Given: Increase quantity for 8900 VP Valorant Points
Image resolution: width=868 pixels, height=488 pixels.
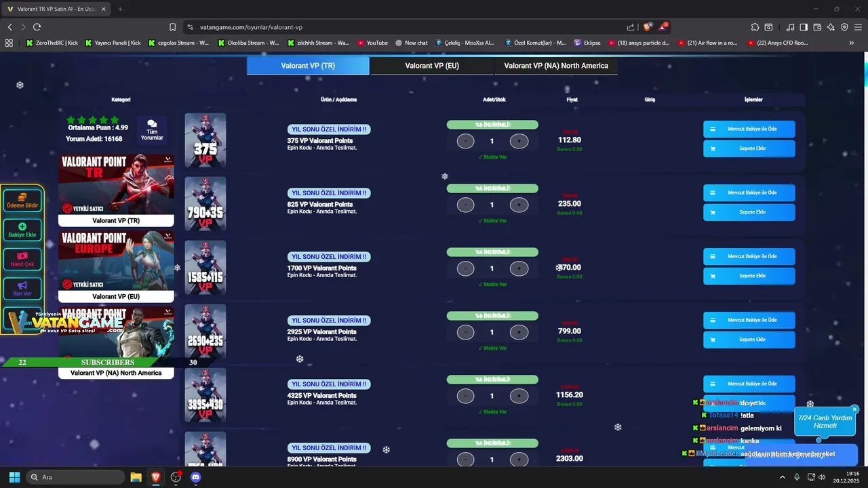Looking at the screenshot, I should [x=519, y=460].
